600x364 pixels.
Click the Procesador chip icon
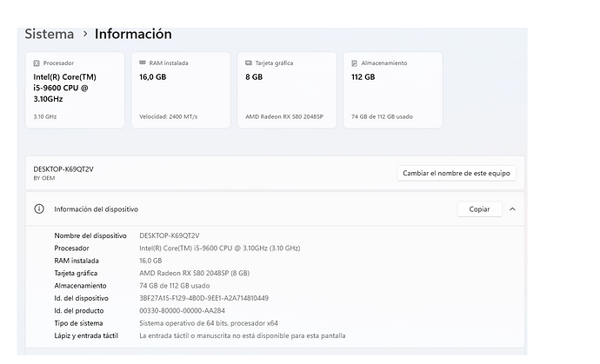coord(37,63)
